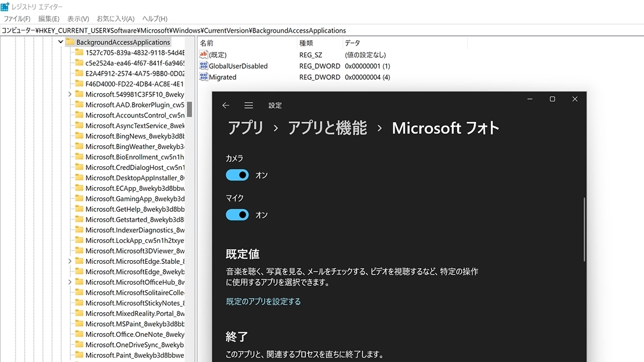Select folder icon of Microsoft.GamingApp key

click(79, 198)
